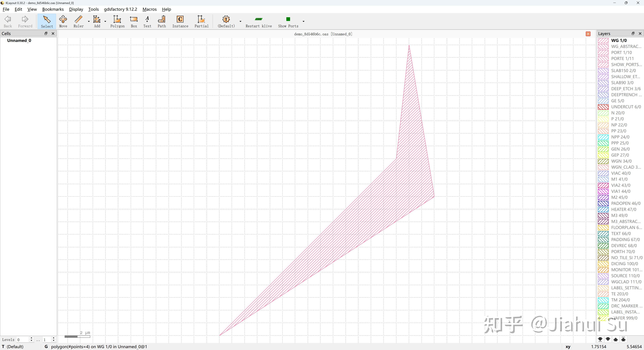Increase the Levels from-value spinner

pos(31,338)
